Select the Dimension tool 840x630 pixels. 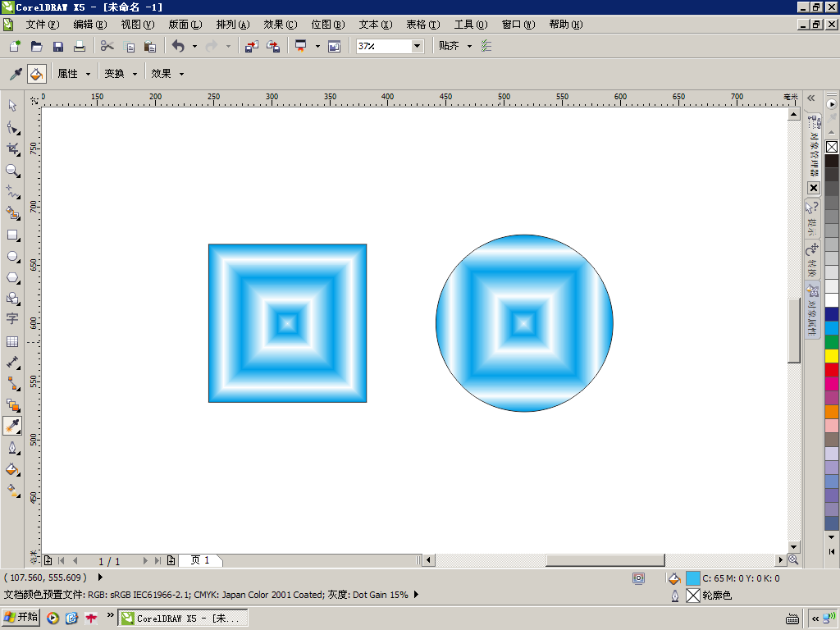[12, 363]
